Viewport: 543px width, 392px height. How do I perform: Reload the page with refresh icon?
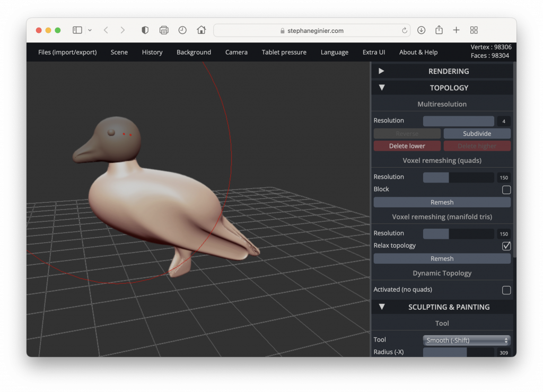point(404,30)
